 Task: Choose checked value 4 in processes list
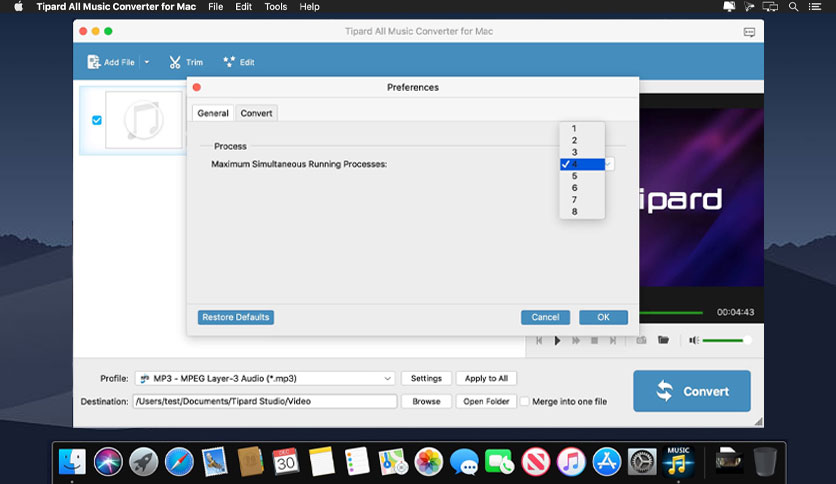click(x=582, y=164)
